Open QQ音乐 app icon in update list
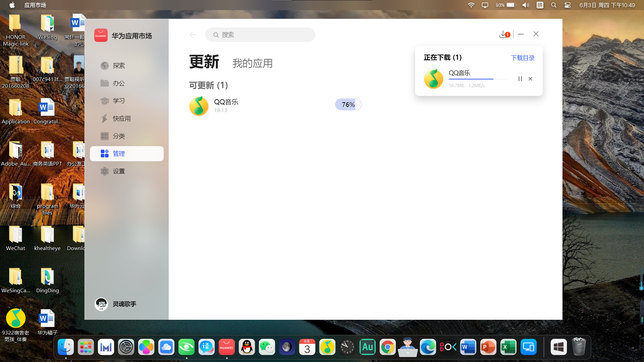644x362 pixels. pos(199,106)
